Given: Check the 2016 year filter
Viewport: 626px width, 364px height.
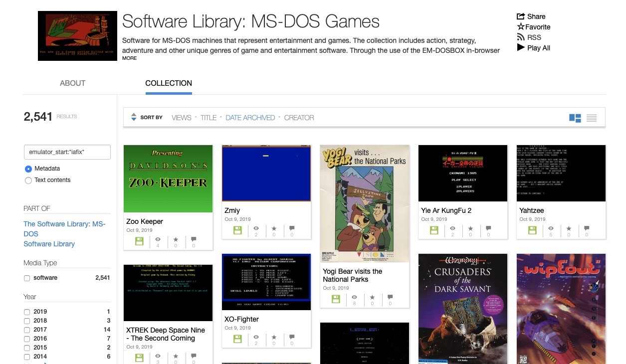Looking at the screenshot, I should point(27,339).
